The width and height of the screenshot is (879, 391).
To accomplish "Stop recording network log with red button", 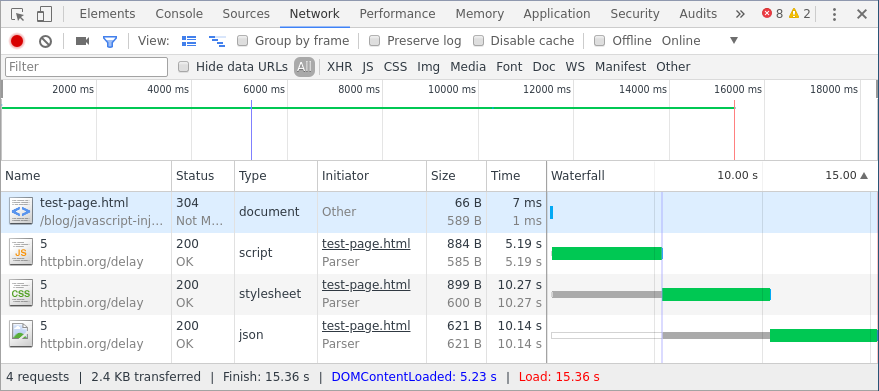I will coord(17,41).
